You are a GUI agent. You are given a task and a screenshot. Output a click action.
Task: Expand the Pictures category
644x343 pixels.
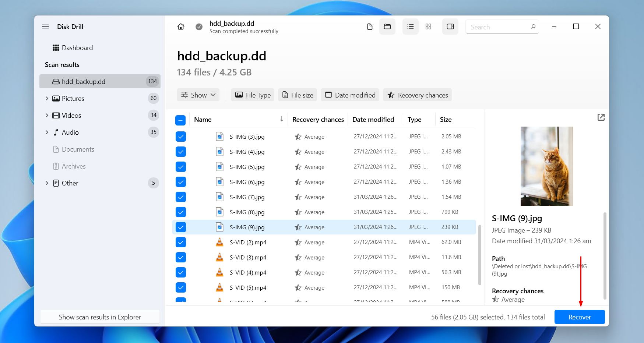(47, 98)
